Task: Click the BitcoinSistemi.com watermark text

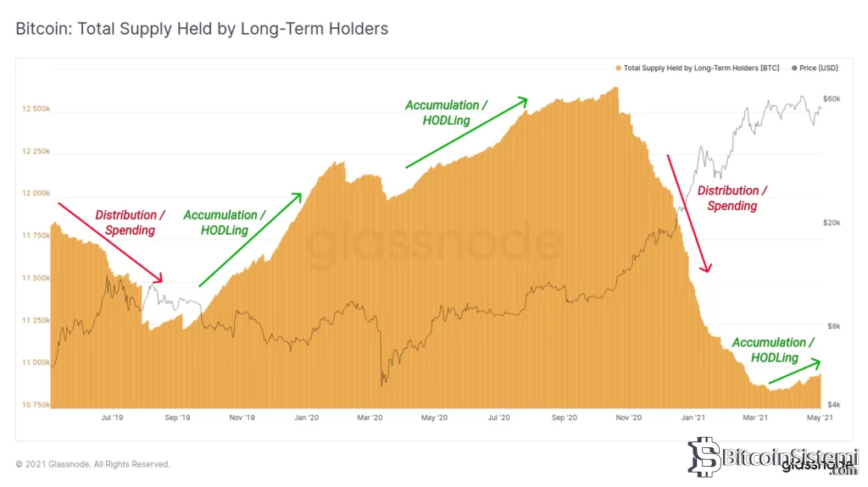Action: (784, 458)
